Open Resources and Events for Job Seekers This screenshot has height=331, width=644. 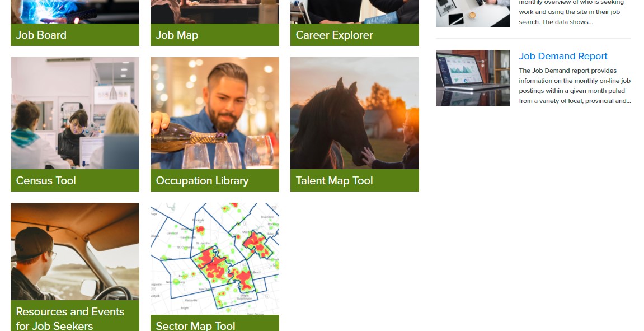tap(75, 316)
